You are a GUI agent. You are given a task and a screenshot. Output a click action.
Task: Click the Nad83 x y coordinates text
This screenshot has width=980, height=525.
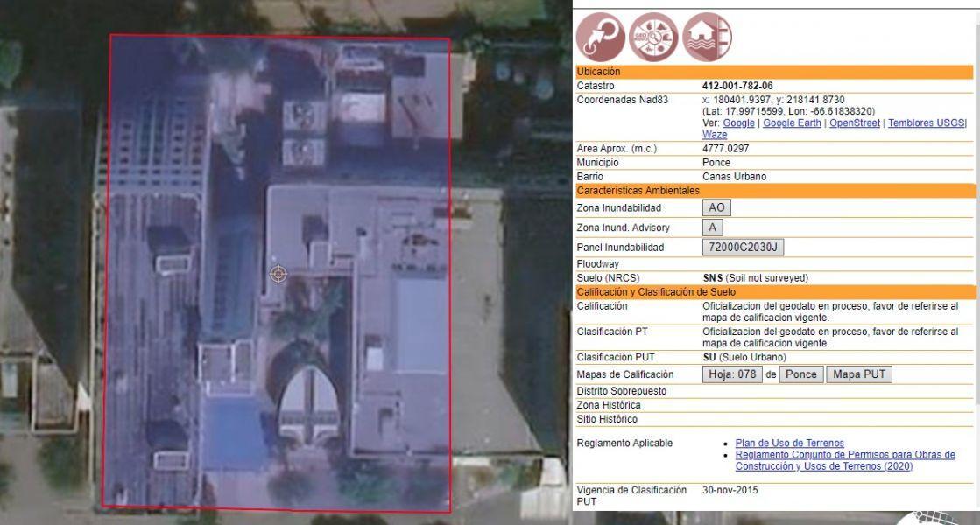(x=773, y=99)
